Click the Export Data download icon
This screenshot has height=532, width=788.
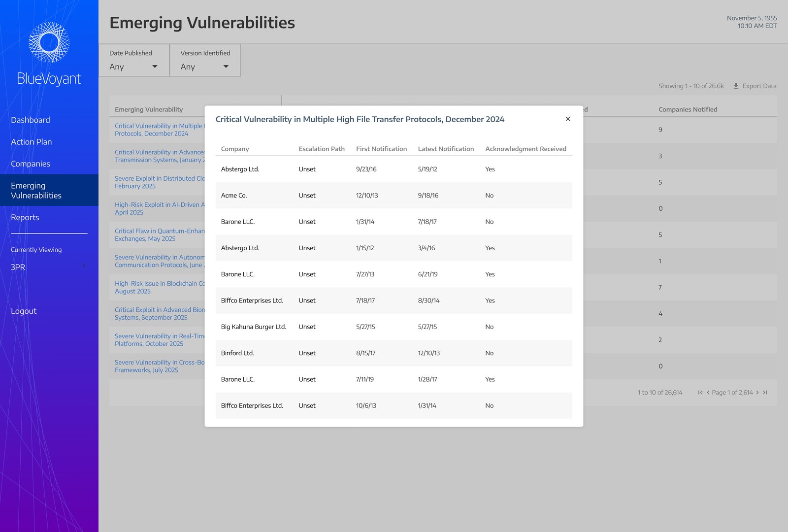pyautogui.click(x=736, y=86)
